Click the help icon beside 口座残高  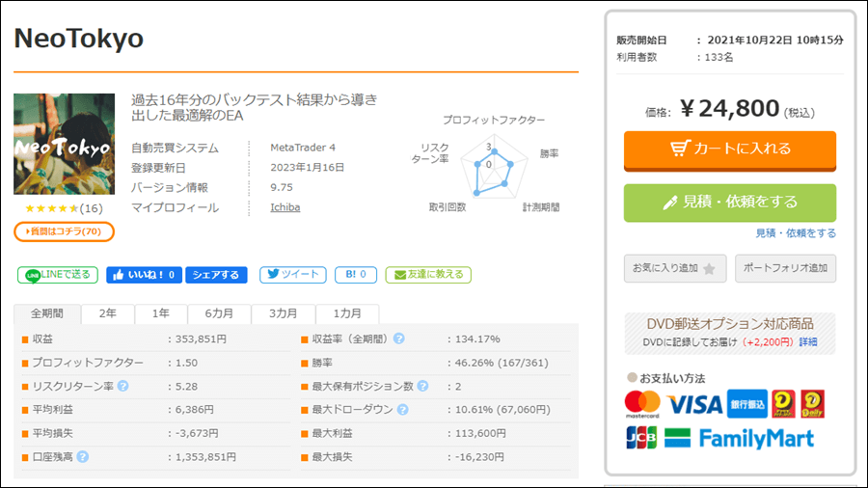(x=83, y=457)
